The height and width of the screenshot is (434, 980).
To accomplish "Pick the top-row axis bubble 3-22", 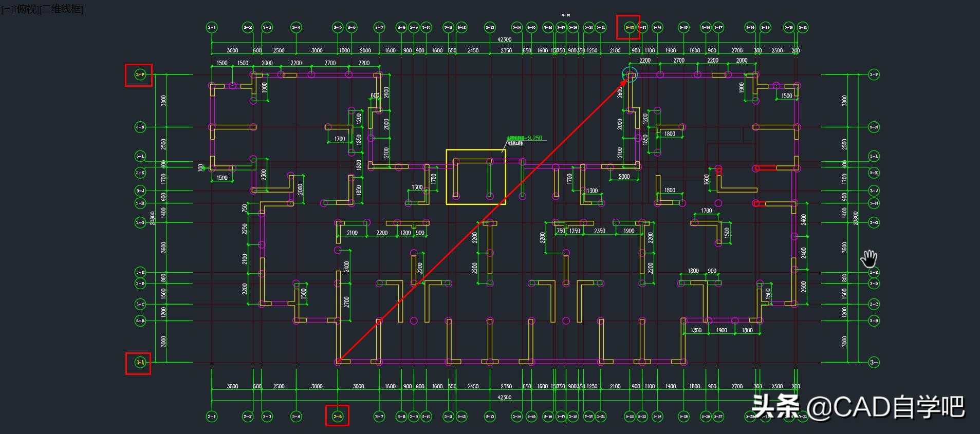I will point(630,27).
